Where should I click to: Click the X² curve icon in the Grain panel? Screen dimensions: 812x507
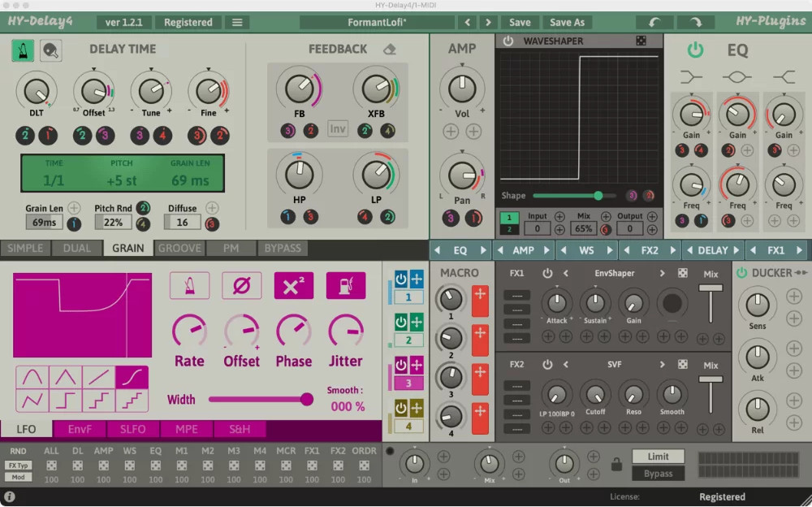[x=293, y=287]
